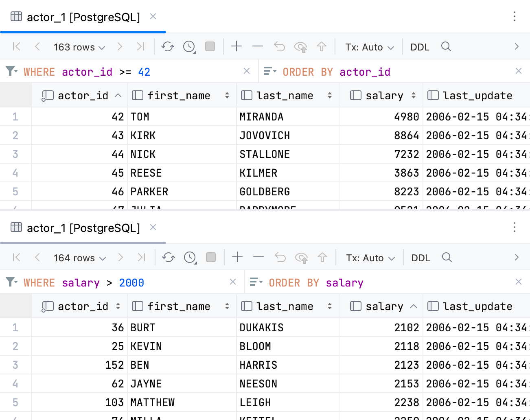Screen dimensions: 530x420
Task: Click the DDL button in the toolbar
Action: (x=420, y=47)
